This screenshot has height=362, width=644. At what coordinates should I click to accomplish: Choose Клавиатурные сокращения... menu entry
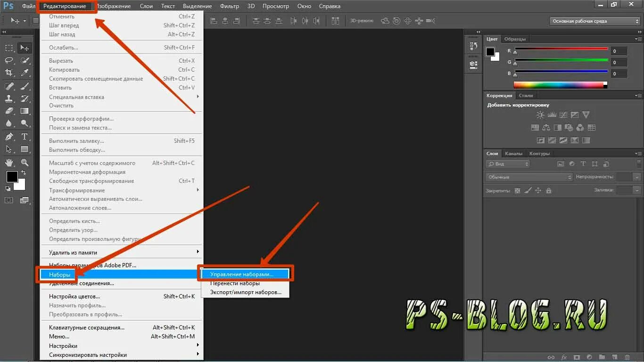pos(122,328)
